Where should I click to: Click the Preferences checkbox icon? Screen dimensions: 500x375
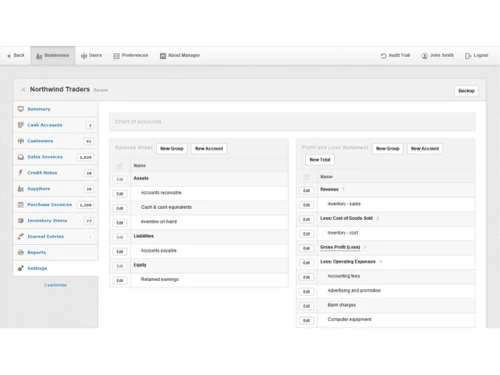[x=116, y=56]
